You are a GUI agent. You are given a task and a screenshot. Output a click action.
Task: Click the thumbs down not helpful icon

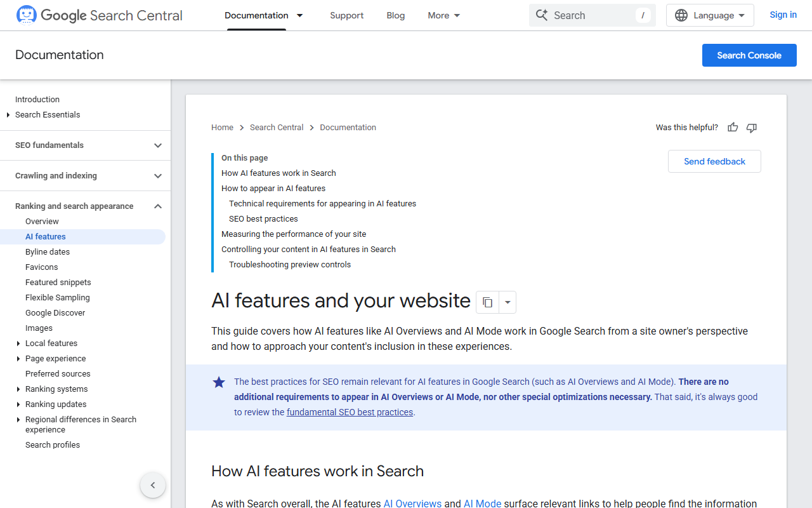pos(752,128)
